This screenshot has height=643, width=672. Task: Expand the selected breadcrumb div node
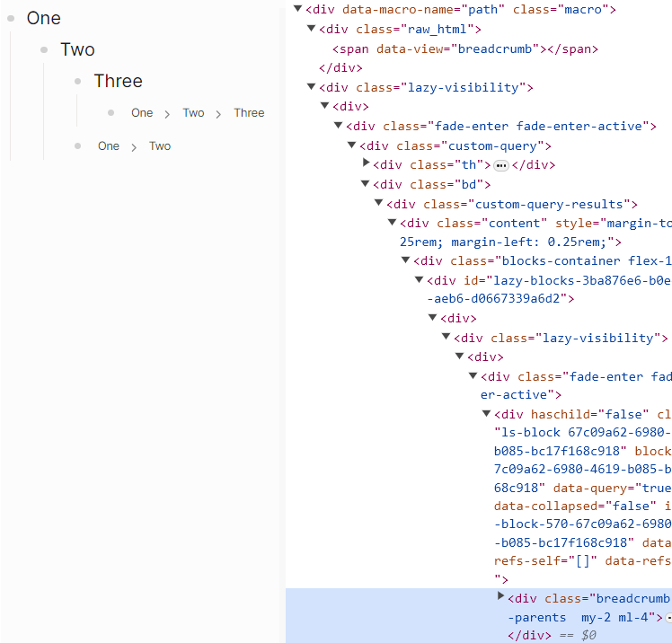coord(500,596)
